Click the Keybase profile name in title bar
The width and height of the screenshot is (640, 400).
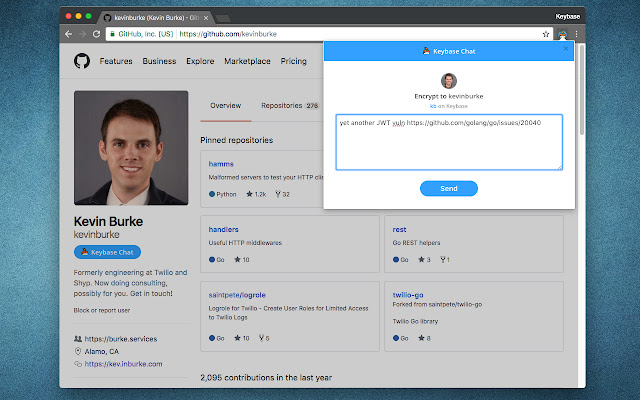tap(567, 17)
